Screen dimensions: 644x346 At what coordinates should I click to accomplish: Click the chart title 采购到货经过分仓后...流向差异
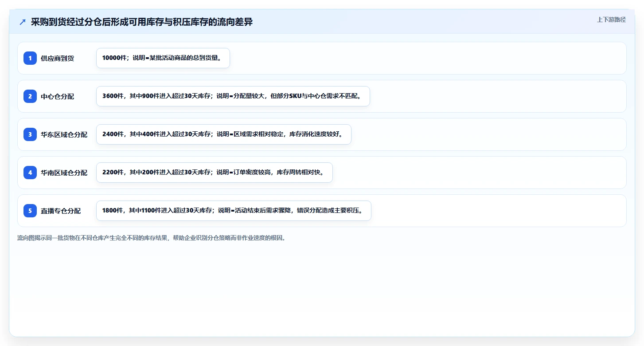pos(142,22)
